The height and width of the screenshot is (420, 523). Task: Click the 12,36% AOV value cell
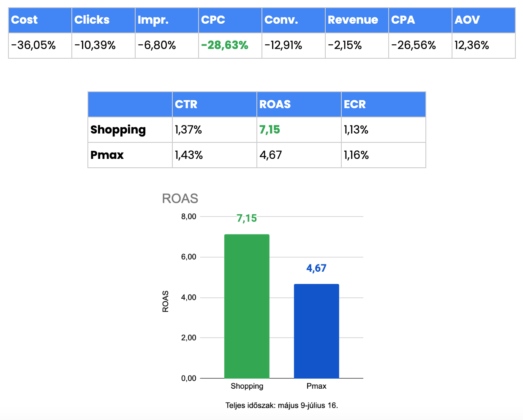point(472,45)
